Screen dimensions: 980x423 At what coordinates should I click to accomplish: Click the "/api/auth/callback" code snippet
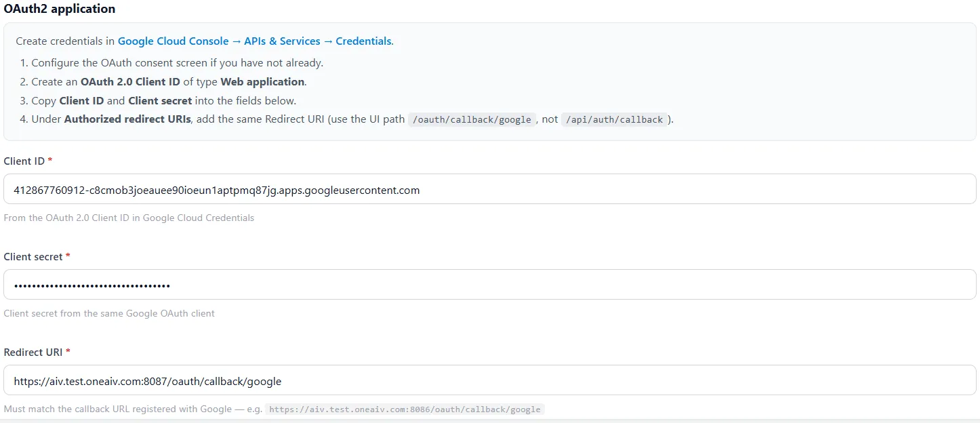[614, 120]
